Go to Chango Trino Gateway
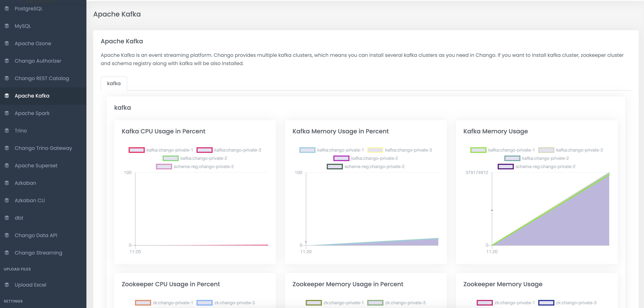The image size is (644, 308). 43,148
